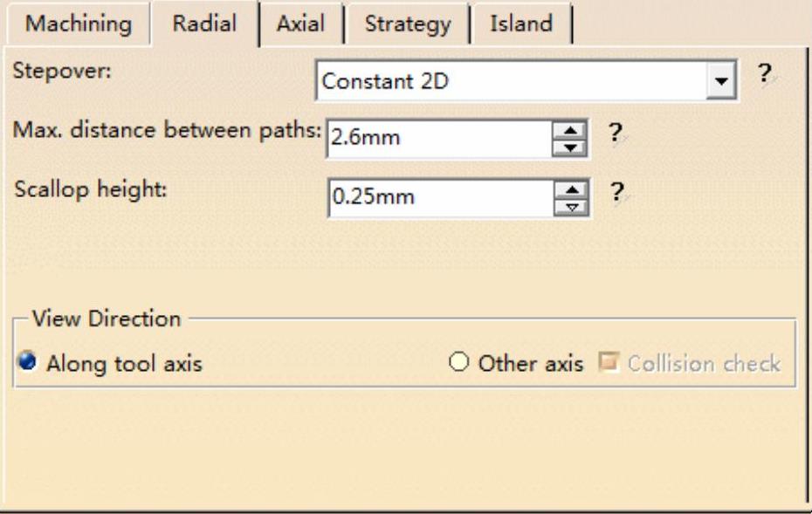The height and width of the screenshot is (514, 812).
Task: Click the Max. distance 2.6mm input field
Action: click(438, 136)
